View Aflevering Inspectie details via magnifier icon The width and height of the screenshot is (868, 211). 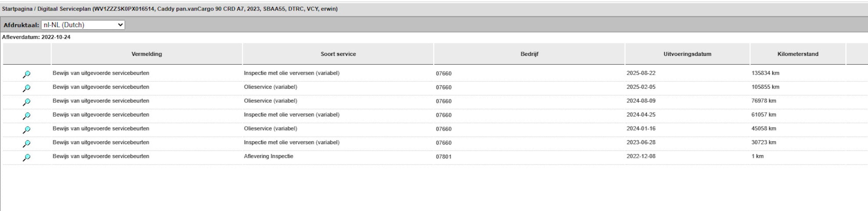coord(26,157)
